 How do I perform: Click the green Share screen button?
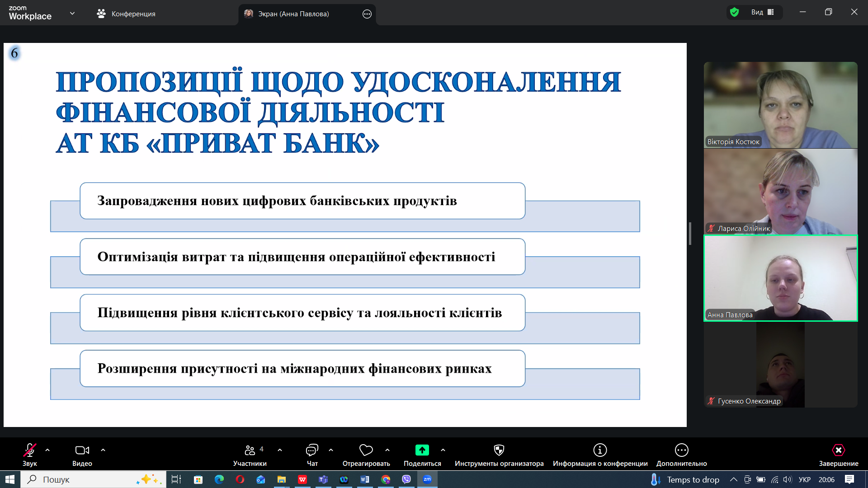tap(422, 450)
